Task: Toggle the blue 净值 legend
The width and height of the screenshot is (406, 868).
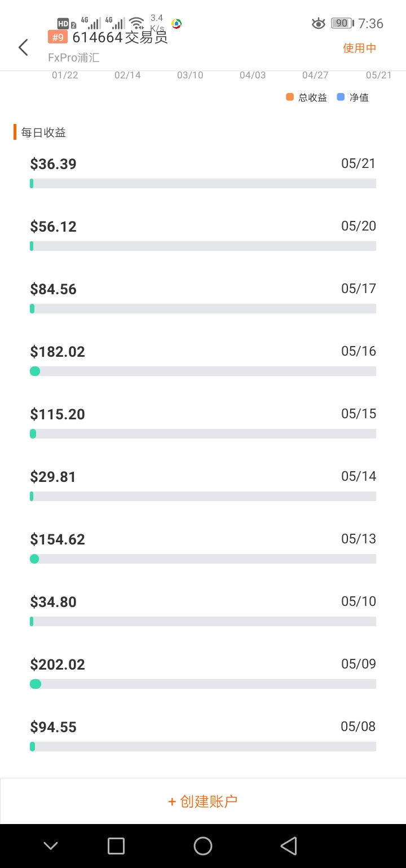Action: [x=352, y=97]
